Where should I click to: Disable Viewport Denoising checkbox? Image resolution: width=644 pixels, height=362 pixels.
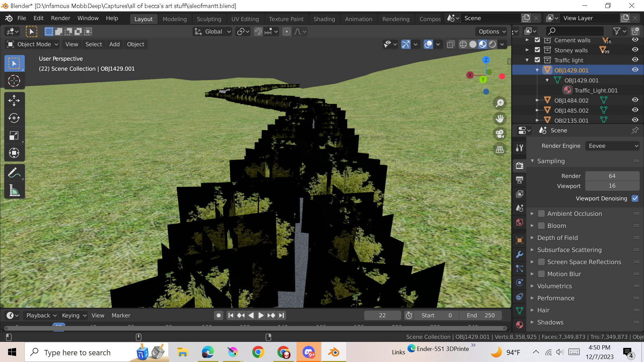tap(635, 198)
